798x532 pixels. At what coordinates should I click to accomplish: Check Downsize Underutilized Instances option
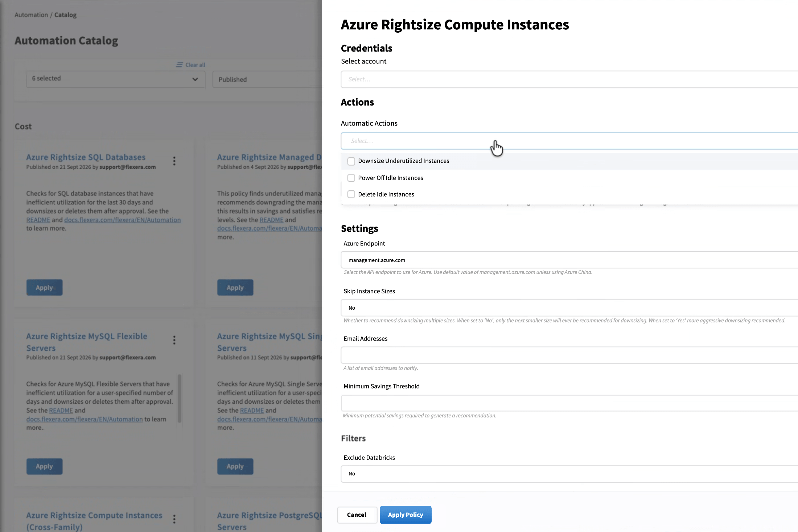[x=351, y=161]
